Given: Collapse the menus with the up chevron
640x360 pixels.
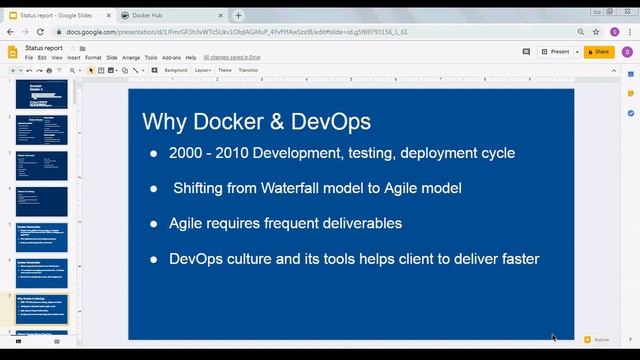Looking at the screenshot, I should [614, 71].
